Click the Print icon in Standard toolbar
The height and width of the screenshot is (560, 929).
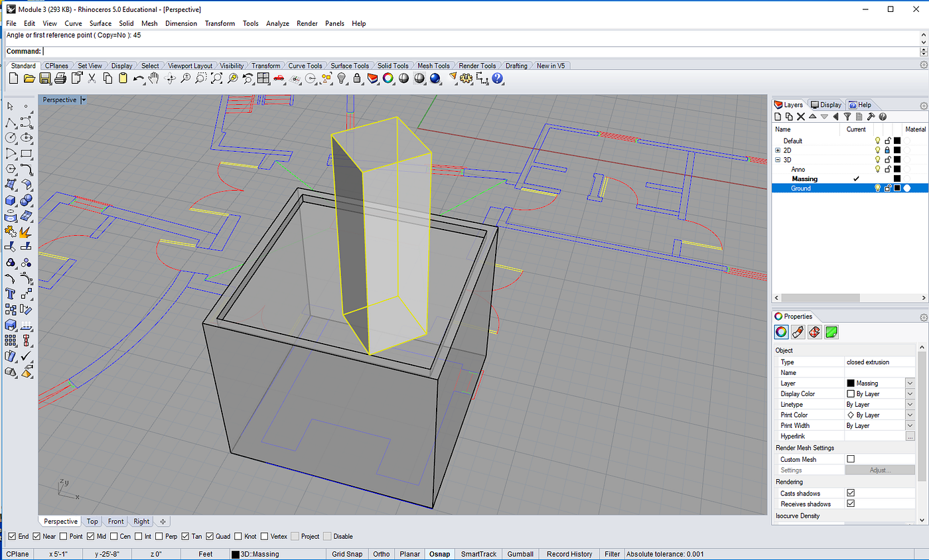click(x=61, y=78)
